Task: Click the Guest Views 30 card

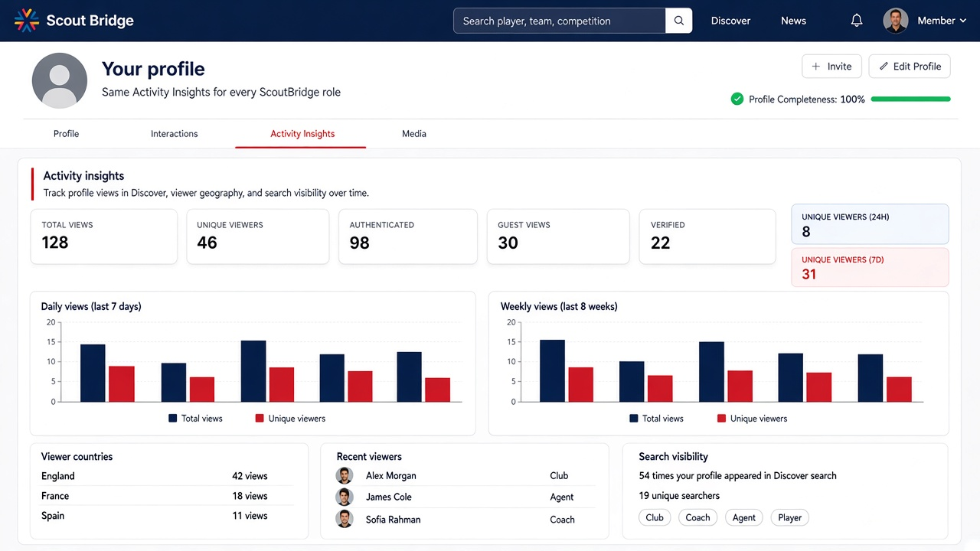Action: 558,237
